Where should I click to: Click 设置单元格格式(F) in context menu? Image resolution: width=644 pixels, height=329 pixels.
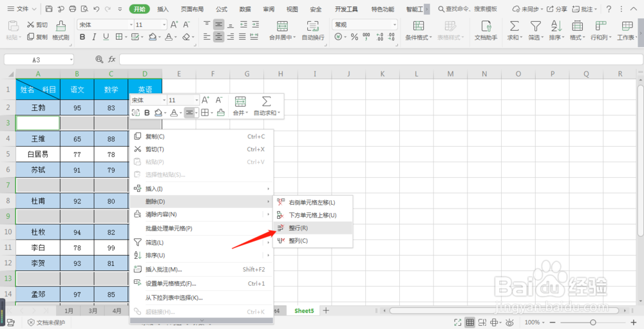(x=201, y=283)
